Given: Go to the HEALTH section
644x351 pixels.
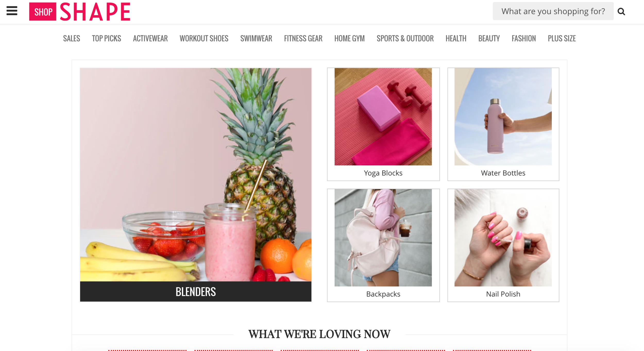Looking at the screenshot, I should [x=456, y=38].
